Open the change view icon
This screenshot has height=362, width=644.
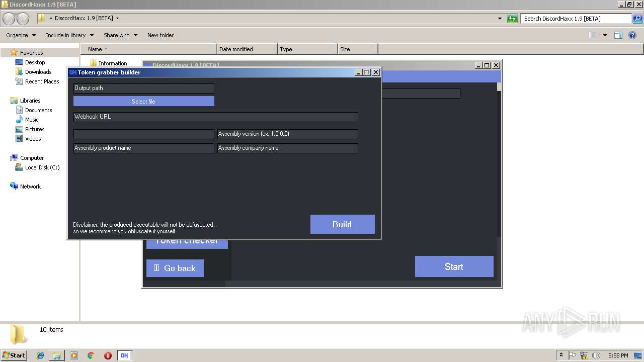click(x=593, y=35)
